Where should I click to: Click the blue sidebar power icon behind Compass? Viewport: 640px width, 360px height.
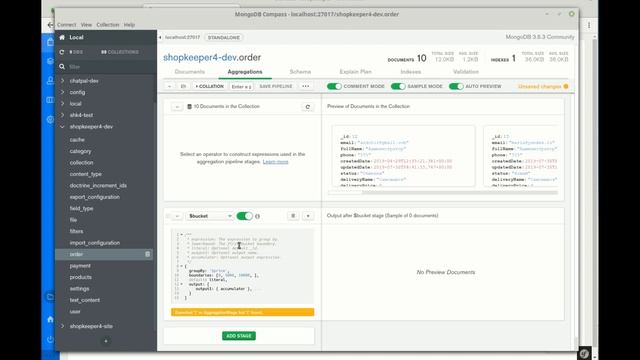[x=50, y=339]
